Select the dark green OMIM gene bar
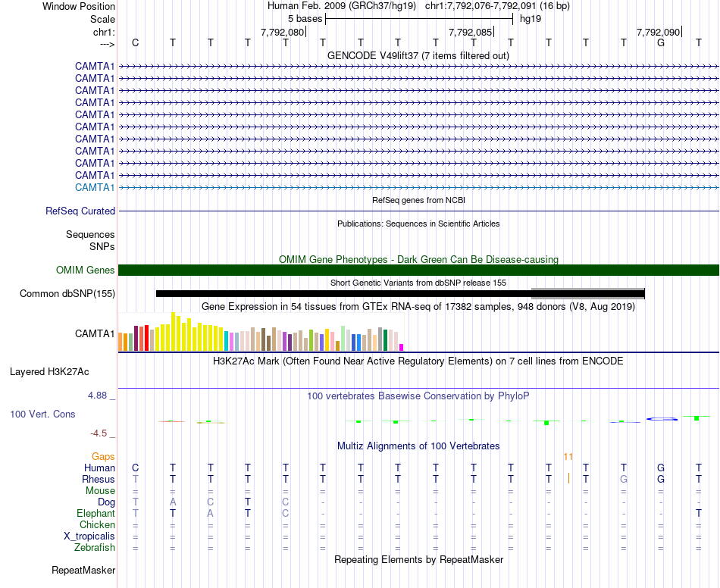Viewport: 720px width, 588px height. pyautogui.click(x=418, y=270)
